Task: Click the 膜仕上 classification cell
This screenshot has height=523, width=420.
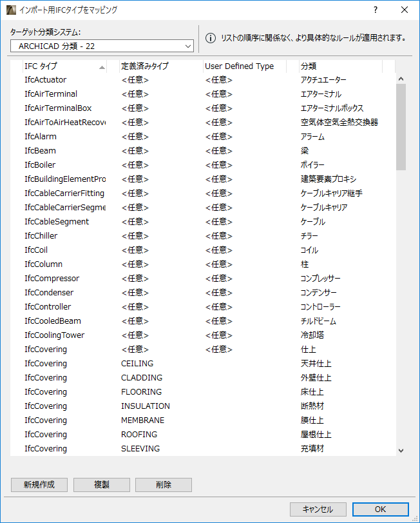Action: 312,420
